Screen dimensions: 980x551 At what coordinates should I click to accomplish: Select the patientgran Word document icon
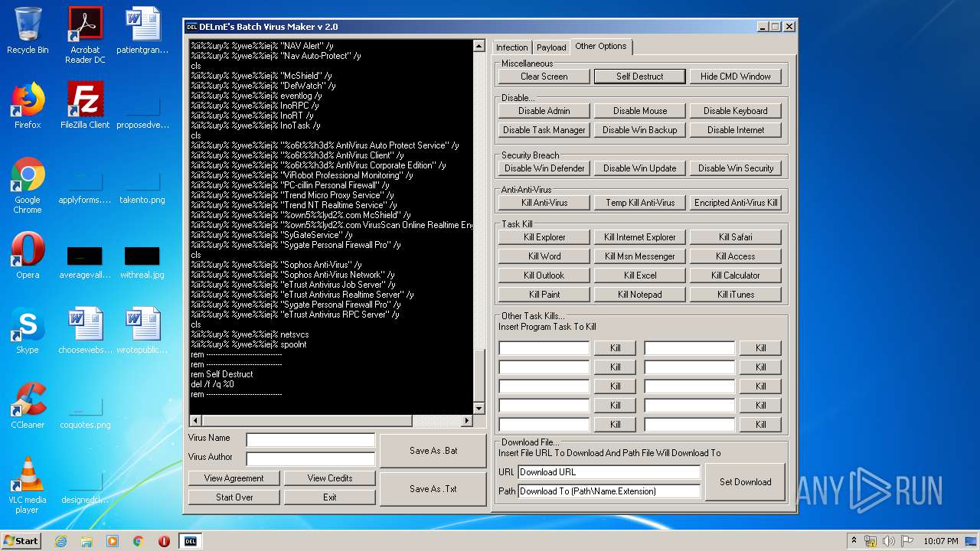click(142, 31)
